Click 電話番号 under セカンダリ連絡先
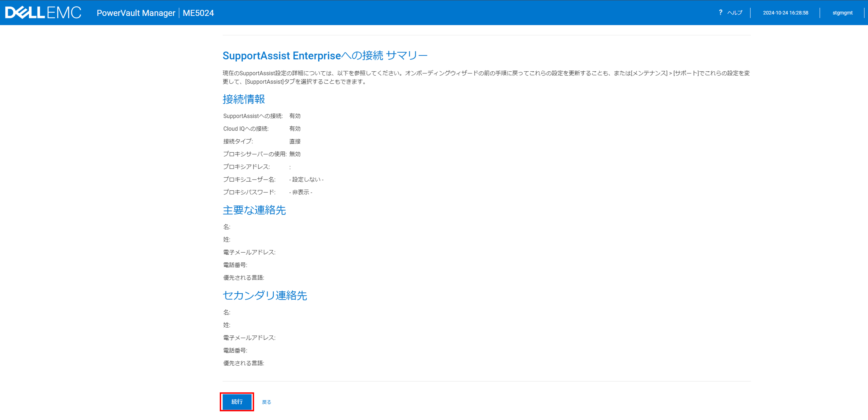Viewport: 868px width, 420px height. tap(235, 350)
